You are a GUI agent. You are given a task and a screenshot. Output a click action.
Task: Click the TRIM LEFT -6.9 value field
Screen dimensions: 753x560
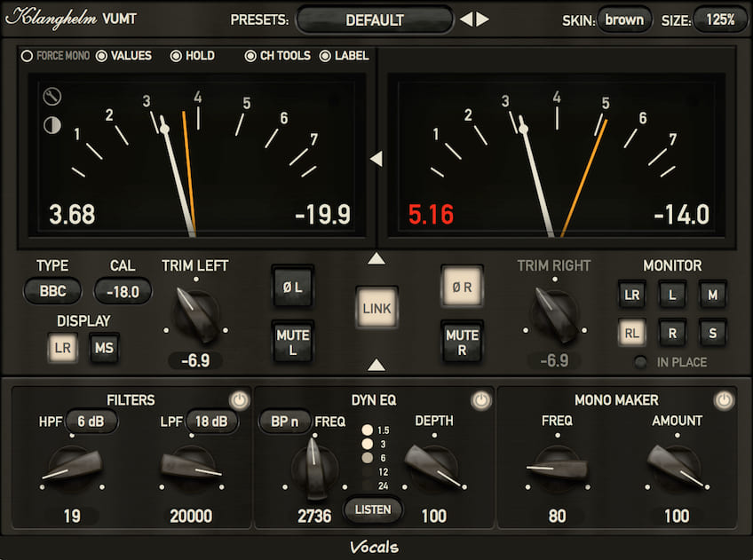(195, 360)
